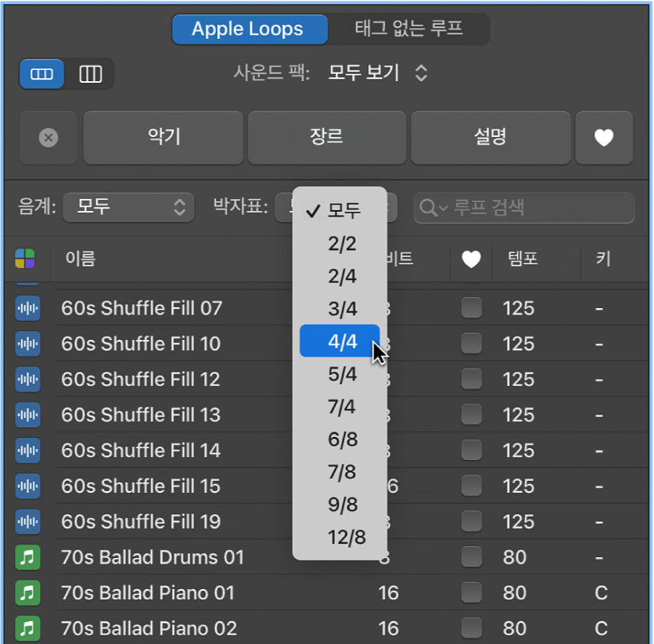Click inside the 루프 검색 search field
The width and height of the screenshot is (654, 644).
point(525,209)
